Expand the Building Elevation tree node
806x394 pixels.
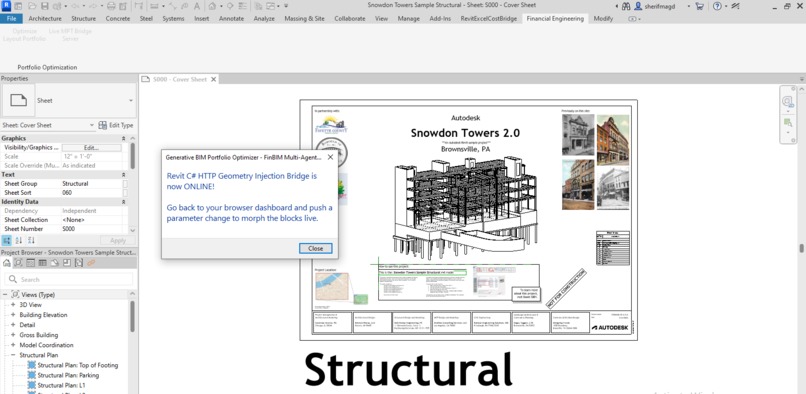click(13, 315)
